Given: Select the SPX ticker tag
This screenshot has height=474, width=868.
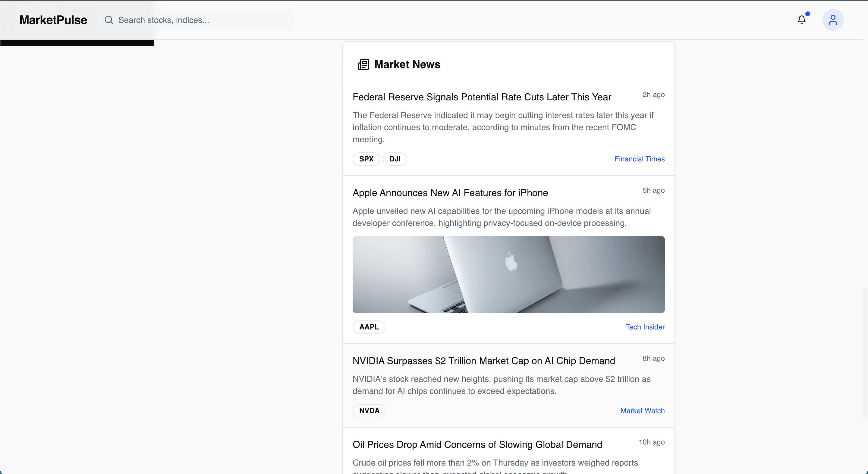Looking at the screenshot, I should coord(366,159).
